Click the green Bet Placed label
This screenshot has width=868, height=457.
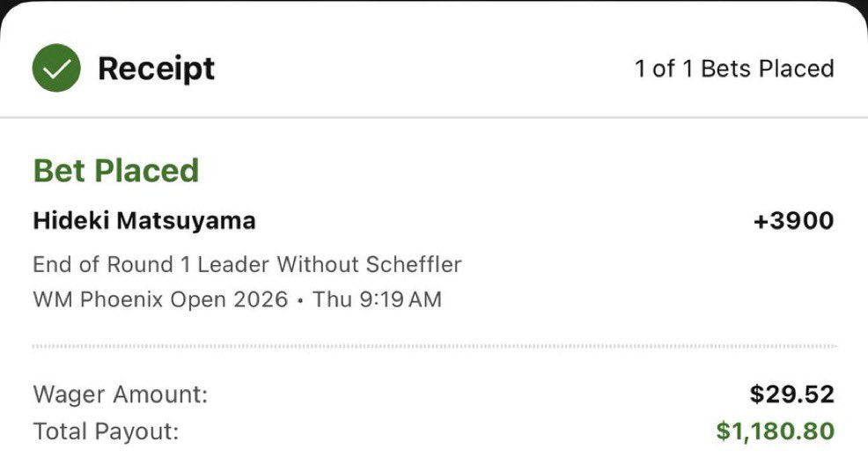(x=115, y=170)
